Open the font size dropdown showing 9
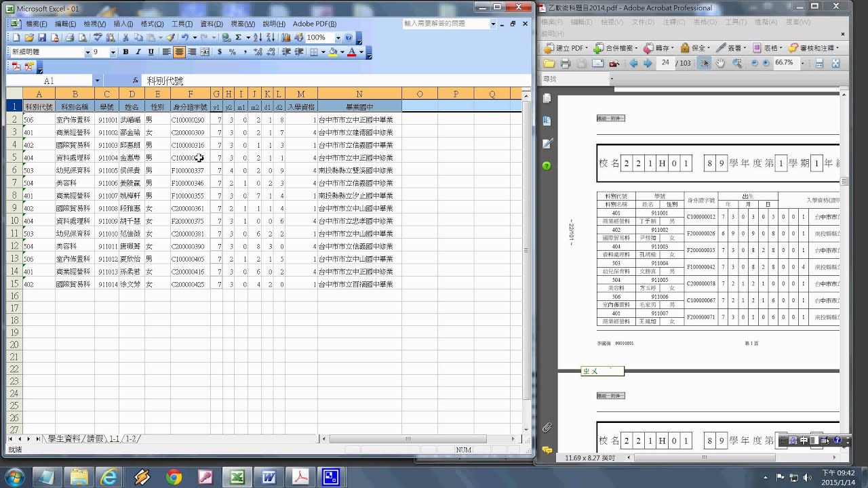Image resolution: width=868 pixels, height=488 pixels. tap(113, 52)
